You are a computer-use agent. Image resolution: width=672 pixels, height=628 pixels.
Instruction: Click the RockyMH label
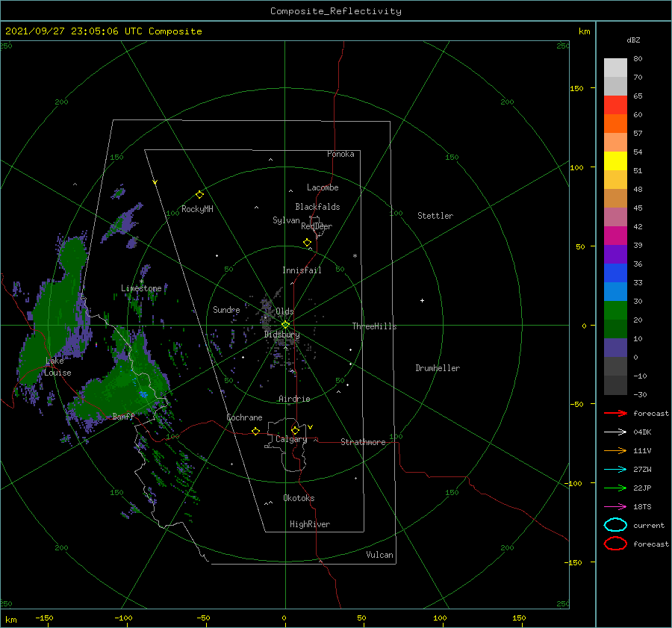(x=197, y=209)
